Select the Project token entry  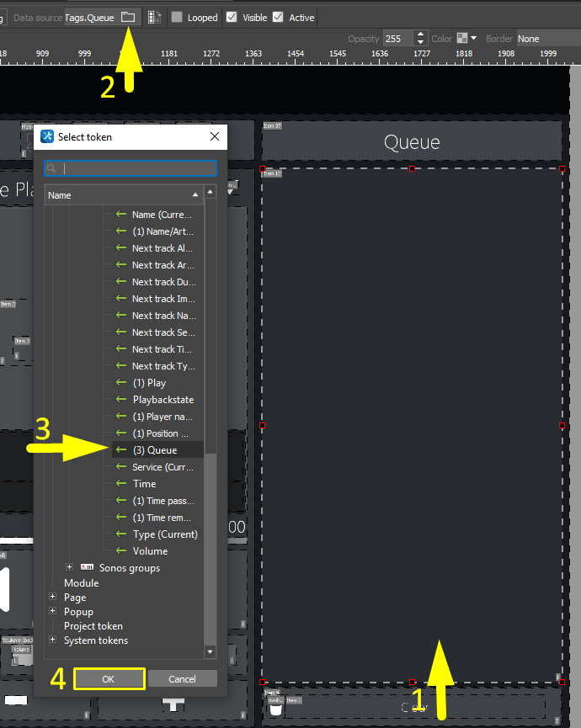[x=93, y=626]
